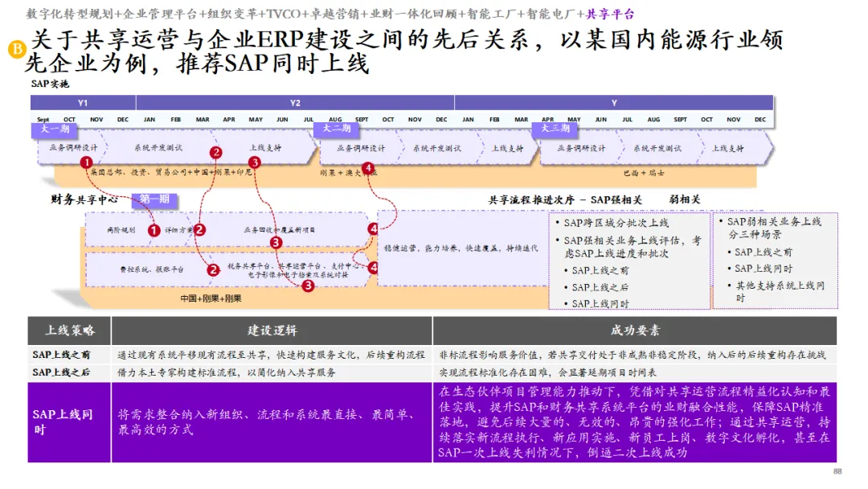Click the 巴西 + 瑞士 scope text
Image resolution: width=868 pixels, height=489 pixels.
(x=643, y=173)
